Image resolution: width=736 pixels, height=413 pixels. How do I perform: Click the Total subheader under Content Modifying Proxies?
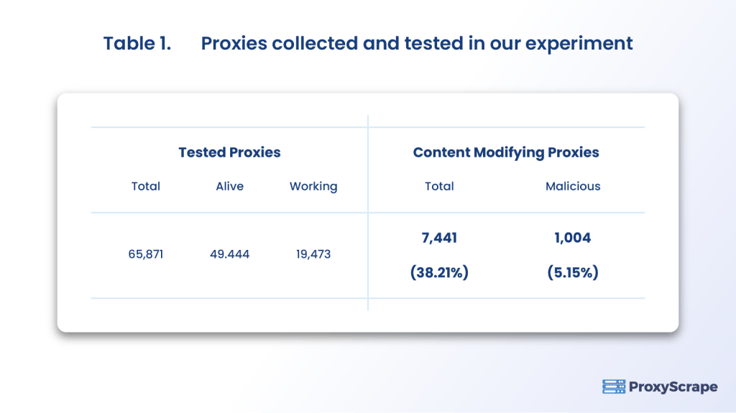pos(439,186)
